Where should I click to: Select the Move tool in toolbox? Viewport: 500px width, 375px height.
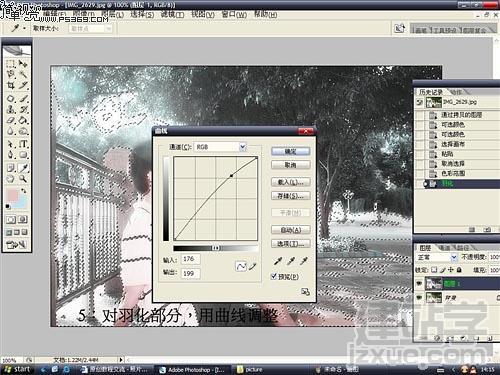(x=23, y=63)
